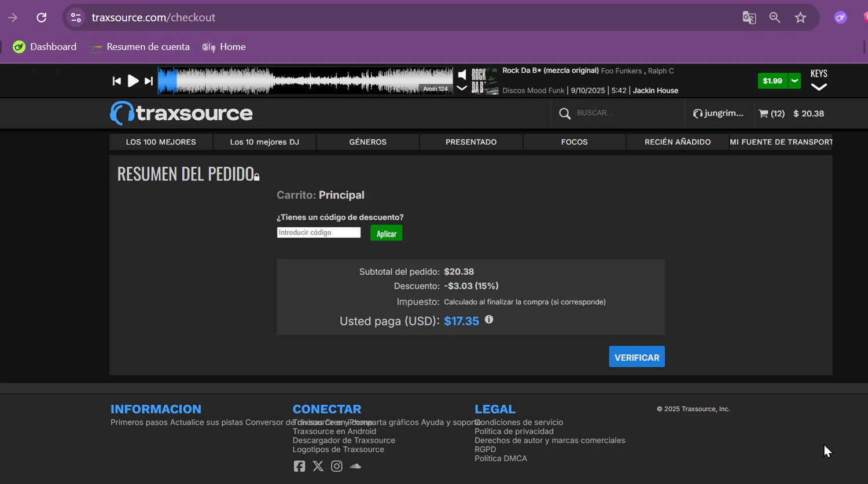The height and width of the screenshot is (484, 868).
Task: Click the zoom magnifier icon in address bar
Action: (x=775, y=17)
